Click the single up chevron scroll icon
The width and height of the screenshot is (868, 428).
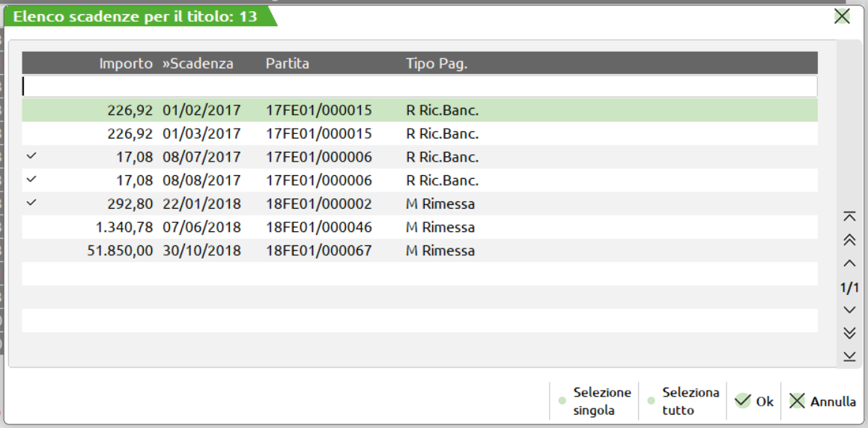pyautogui.click(x=849, y=263)
